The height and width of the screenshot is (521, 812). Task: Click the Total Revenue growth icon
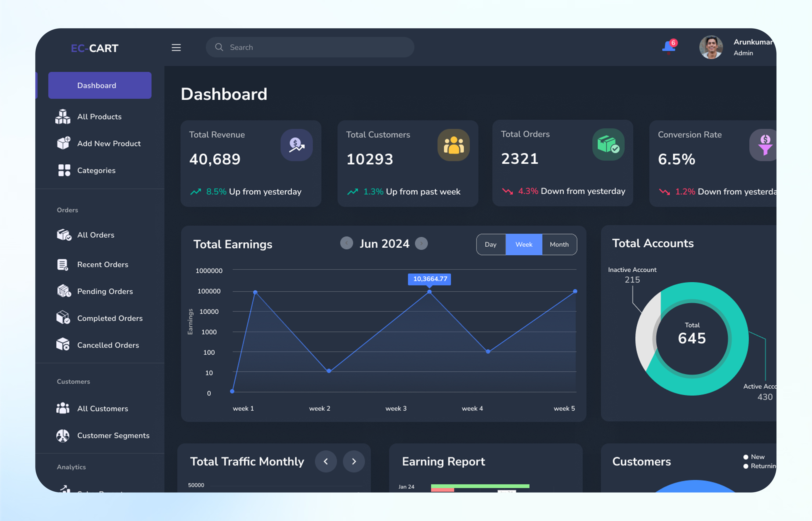pos(296,145)
